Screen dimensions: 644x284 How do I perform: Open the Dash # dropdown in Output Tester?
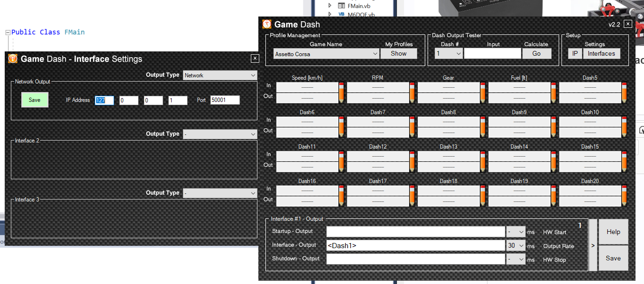(449, 54)
